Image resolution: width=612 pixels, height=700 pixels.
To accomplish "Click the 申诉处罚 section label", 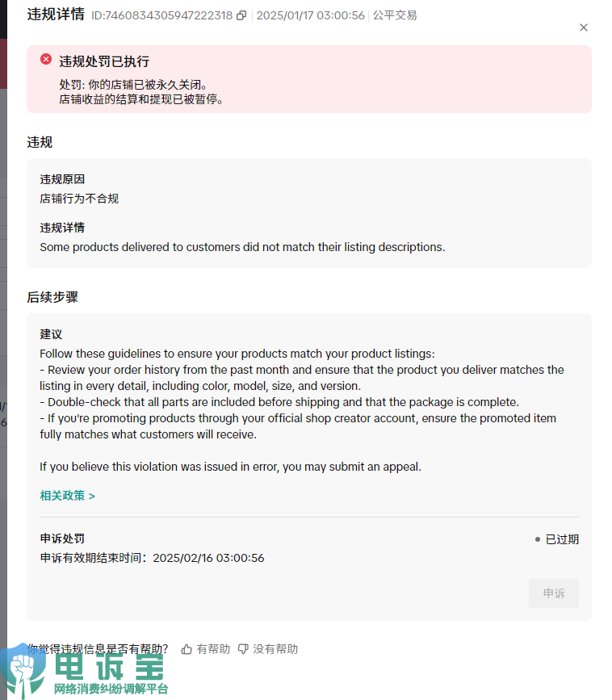I will coord(62,539).
